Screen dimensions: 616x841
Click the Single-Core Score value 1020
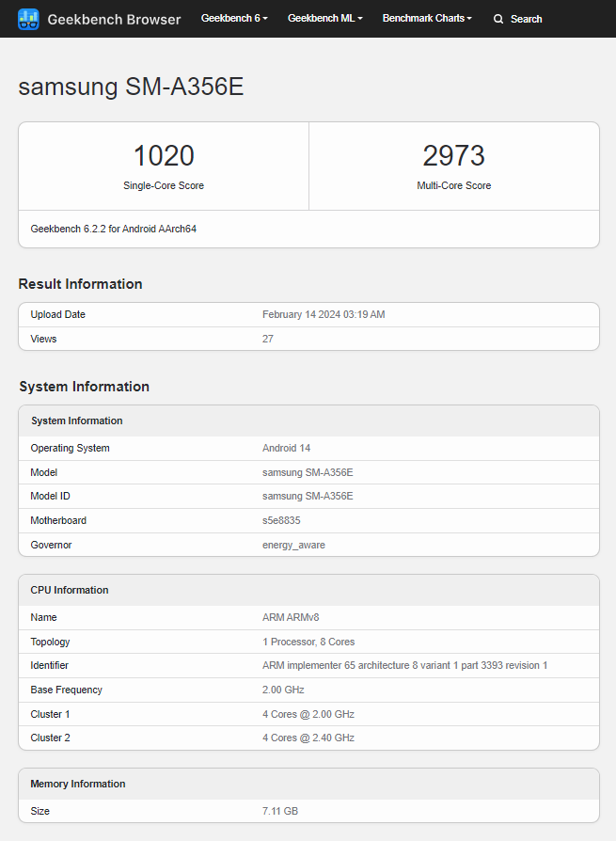(x=163, y=153)
